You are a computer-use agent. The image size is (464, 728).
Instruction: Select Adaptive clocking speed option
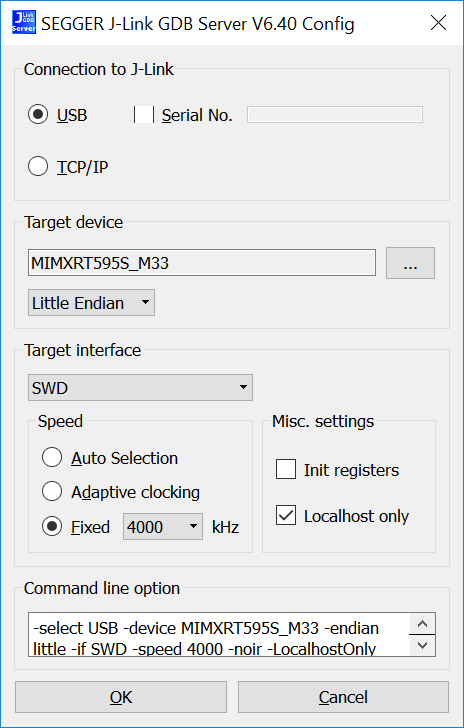point(52,491)
